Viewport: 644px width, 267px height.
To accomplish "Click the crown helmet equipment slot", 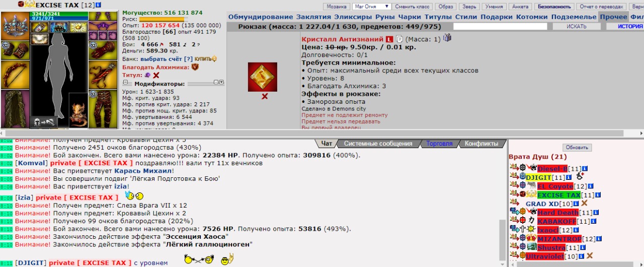I will click(16, 26).
